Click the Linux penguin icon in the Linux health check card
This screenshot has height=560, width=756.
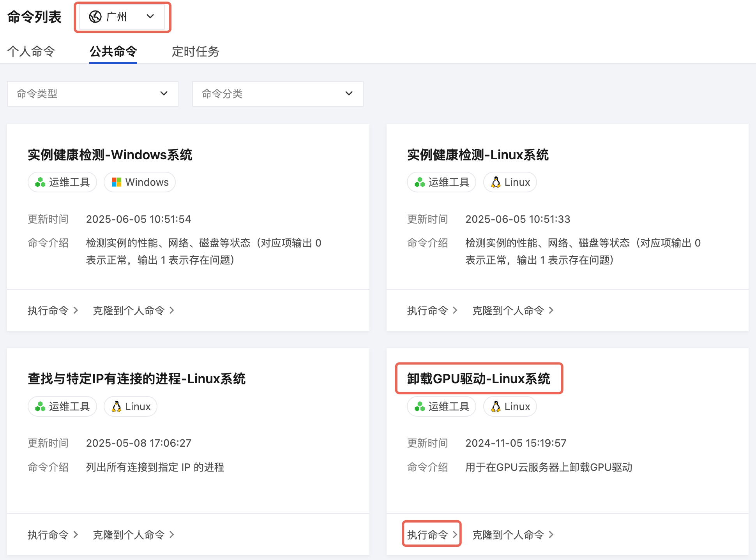tap(496, 182)
